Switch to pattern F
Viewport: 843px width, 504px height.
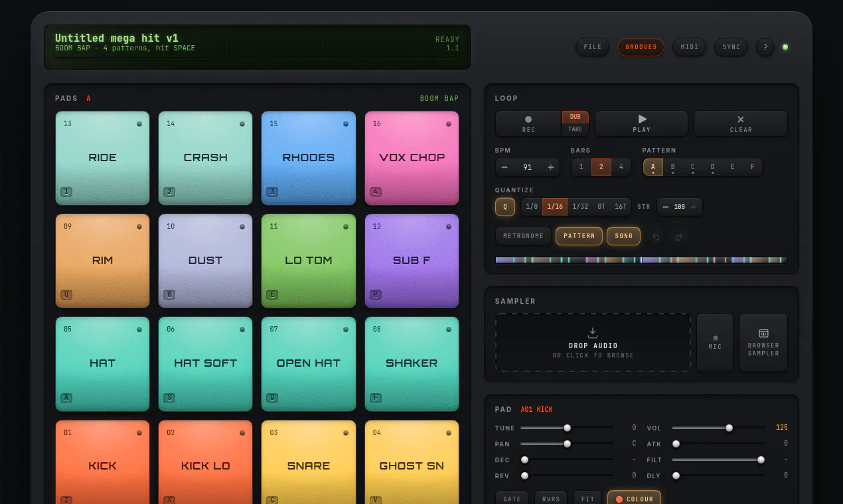(753, 167)
